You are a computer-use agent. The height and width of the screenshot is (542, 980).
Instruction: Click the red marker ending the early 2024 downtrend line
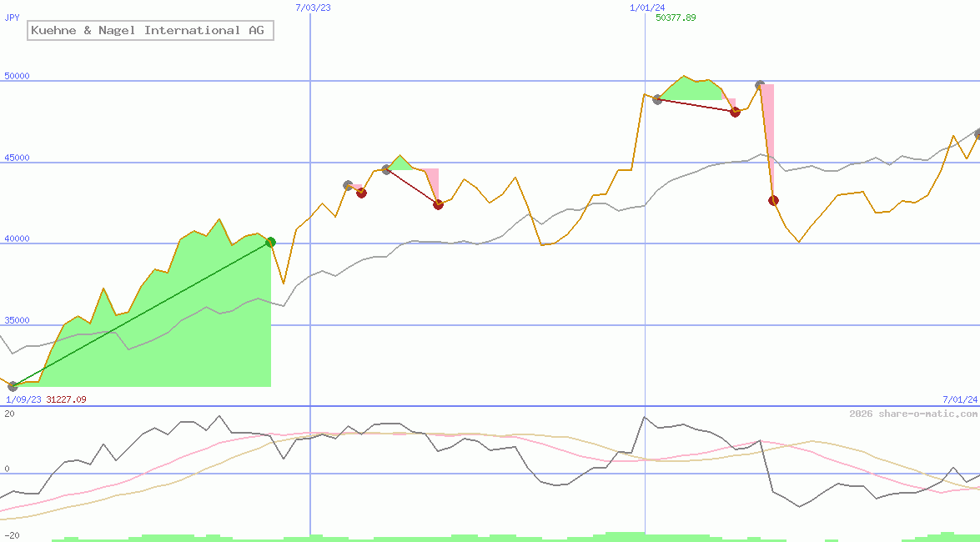pos(735,112)
